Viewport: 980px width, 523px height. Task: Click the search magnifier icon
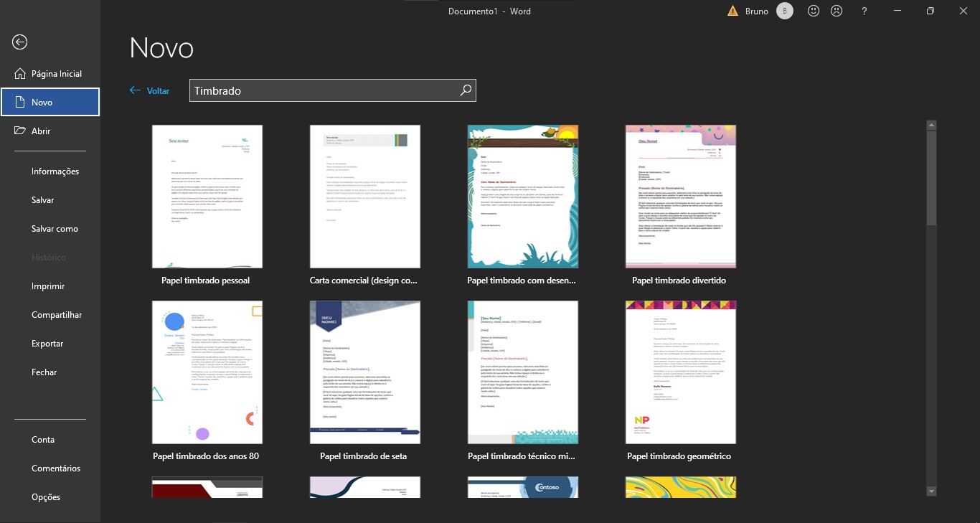coord(466,90)
